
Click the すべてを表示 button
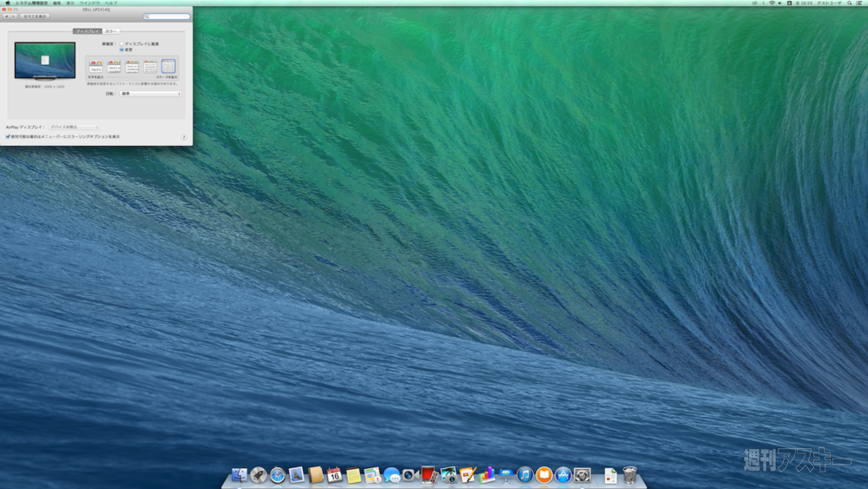[x=35, y=17]
